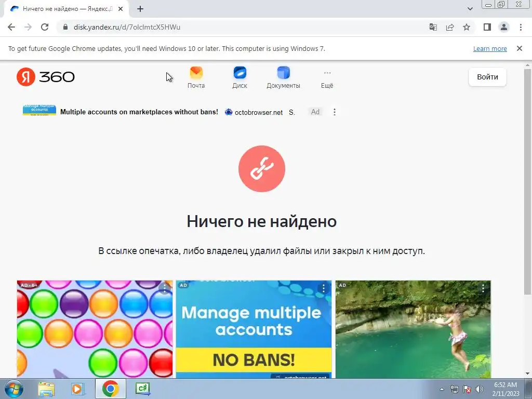Click the browser forward arrow
Screen dimensions: 532x399
pyautogui.click(x=28, y=27)
